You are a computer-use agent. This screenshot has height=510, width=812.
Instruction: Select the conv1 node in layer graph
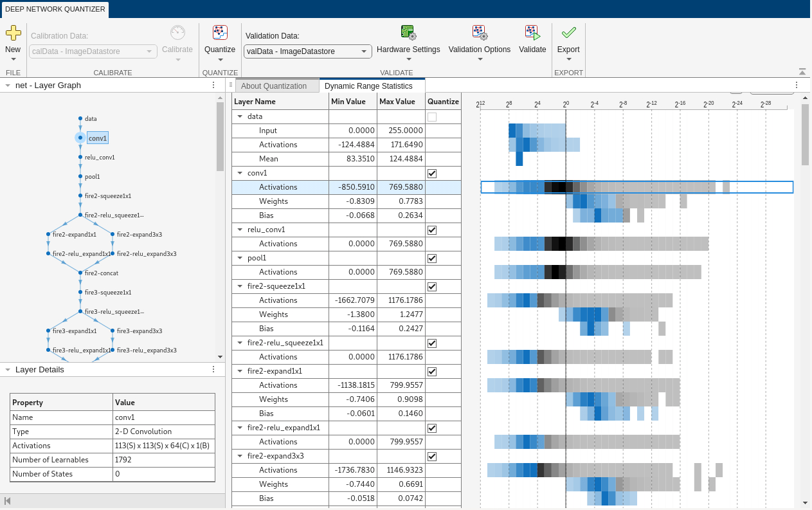97,138
